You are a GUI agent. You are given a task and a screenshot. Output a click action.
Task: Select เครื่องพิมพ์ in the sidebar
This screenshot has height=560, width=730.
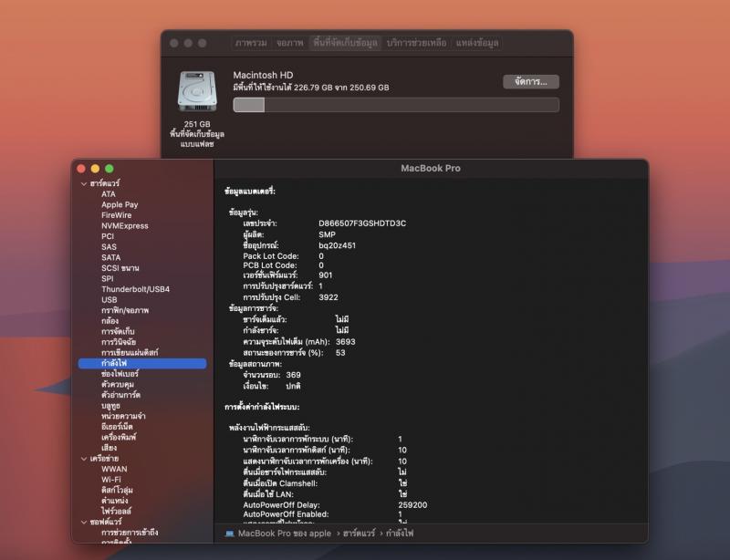[119, 438]
